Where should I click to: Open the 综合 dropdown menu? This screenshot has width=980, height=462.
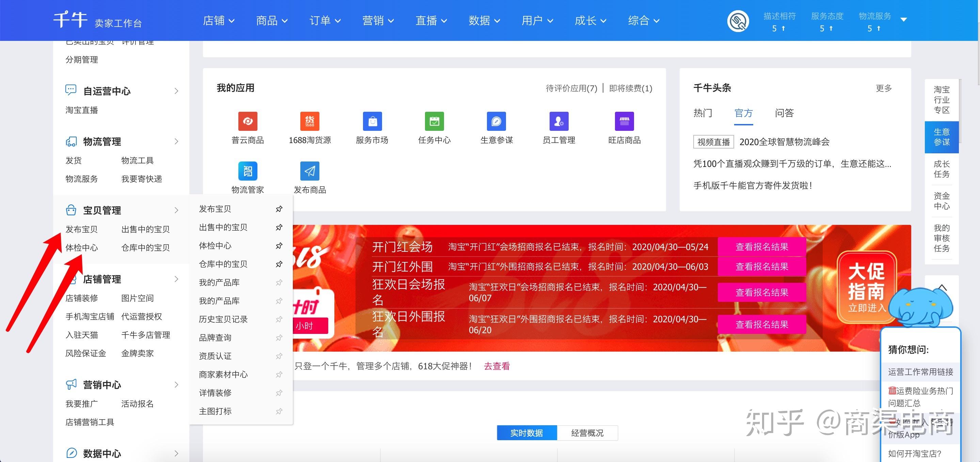(643, 20)
